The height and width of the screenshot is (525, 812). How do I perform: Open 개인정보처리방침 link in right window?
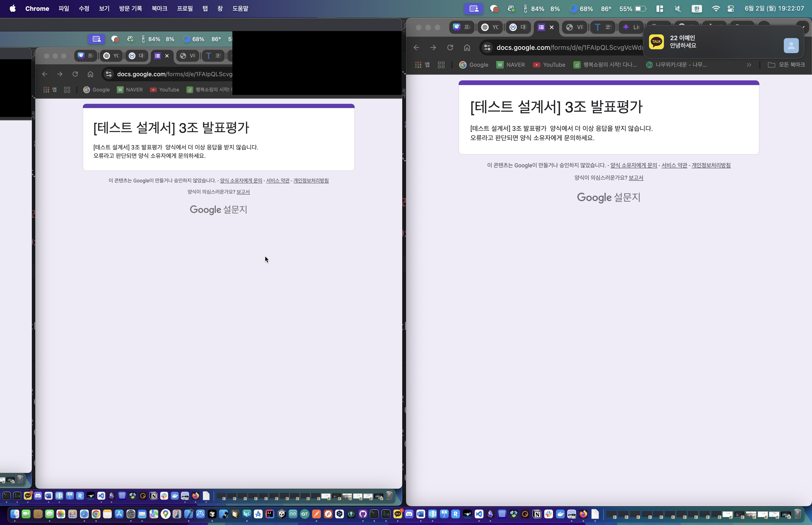(x=711, y=165)
